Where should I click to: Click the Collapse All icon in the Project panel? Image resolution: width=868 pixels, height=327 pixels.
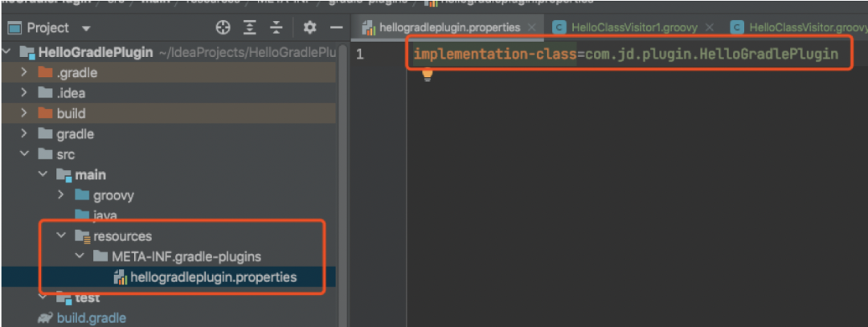(x=276, y=27)
